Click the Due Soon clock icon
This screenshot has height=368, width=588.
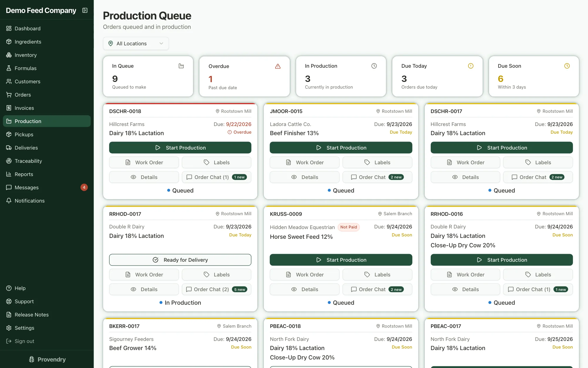[x=567, y=66]
